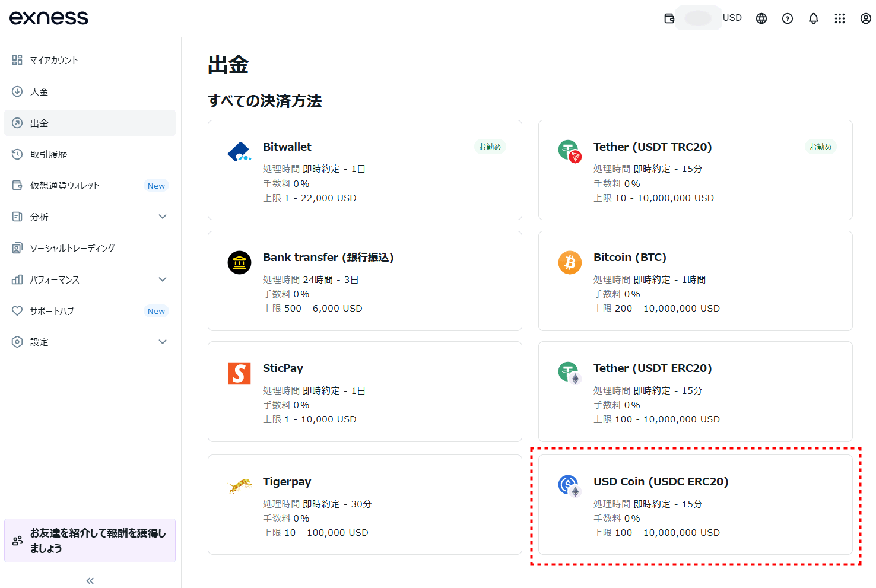
Task: Choose USD Coin (USDC ERC20) method
Action: (x=696, y=505)
